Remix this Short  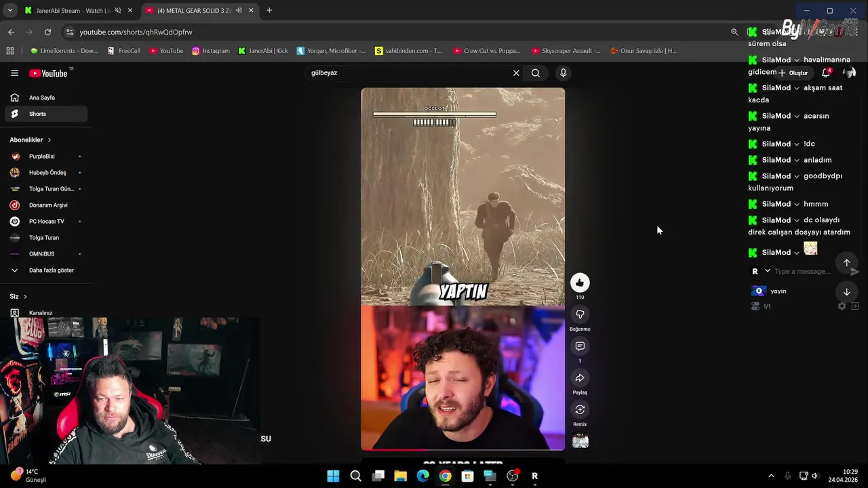pyautogui.click(x=580, y=409)
